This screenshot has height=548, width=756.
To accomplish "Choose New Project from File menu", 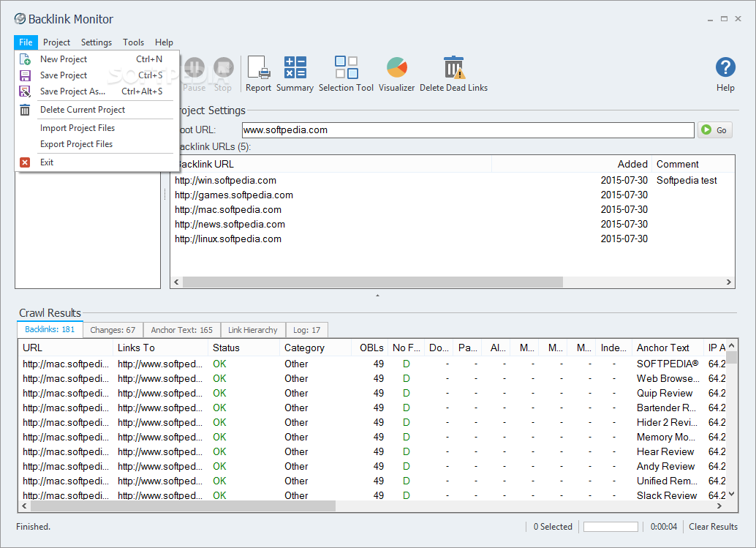I will pos(64,59).
